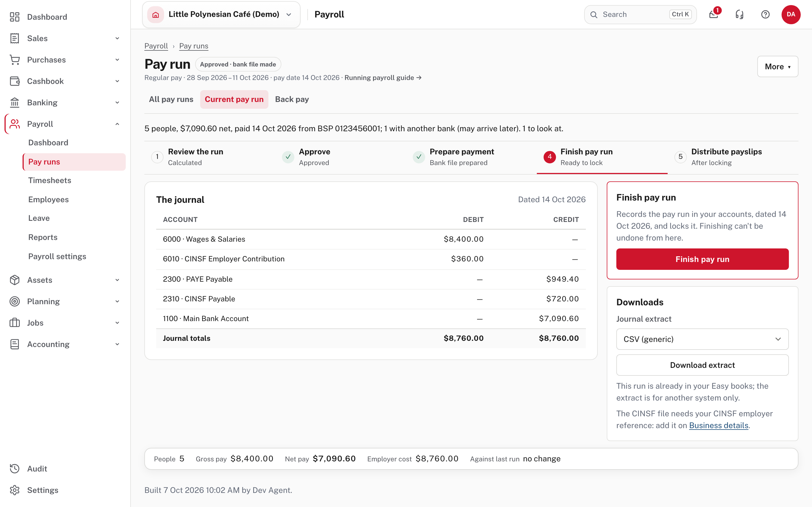Click the Search input field
The width and height of the screenshot is (812, 507).
point(640,14)
